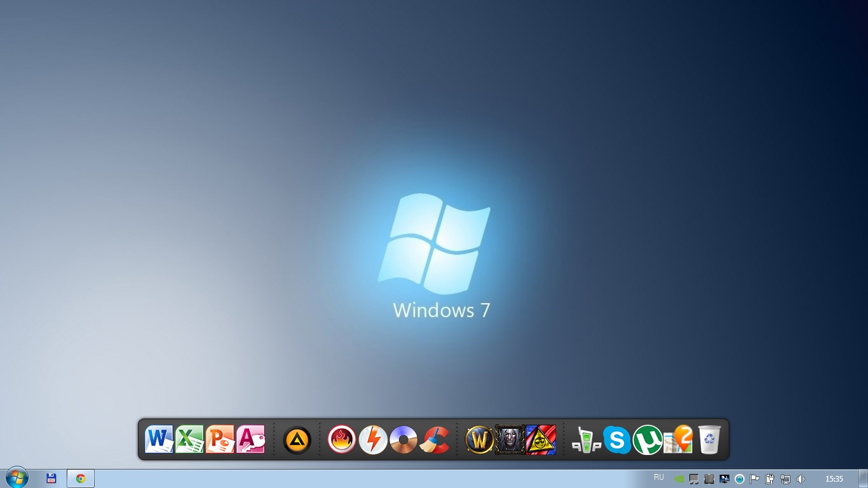Screen dimensions: 868x488
Task: Launch AIMP player from the dock
Action: click(x=297, y=440)
